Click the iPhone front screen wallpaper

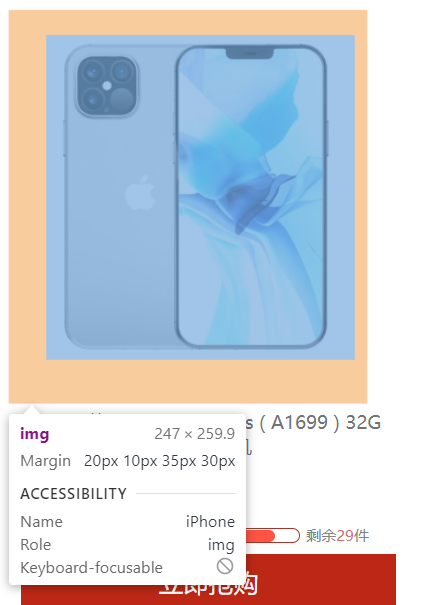point(251,197)
